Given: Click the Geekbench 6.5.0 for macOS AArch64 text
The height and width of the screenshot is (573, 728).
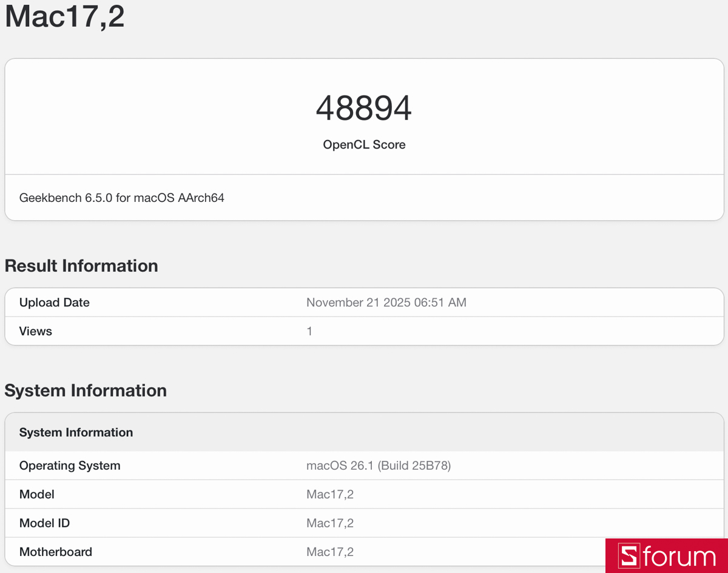Looking at the screenshot, I should point(122,198).
